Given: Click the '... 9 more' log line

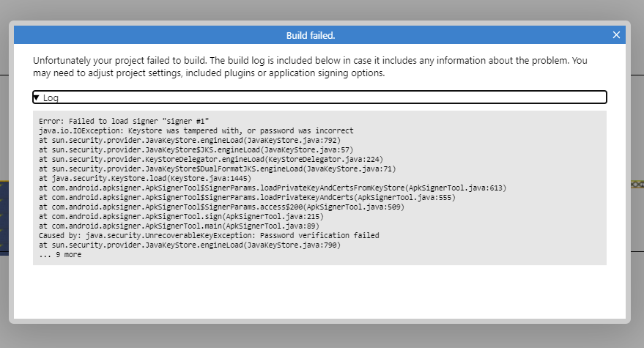Looking at the screenshot, I should [x=60, y=254].
